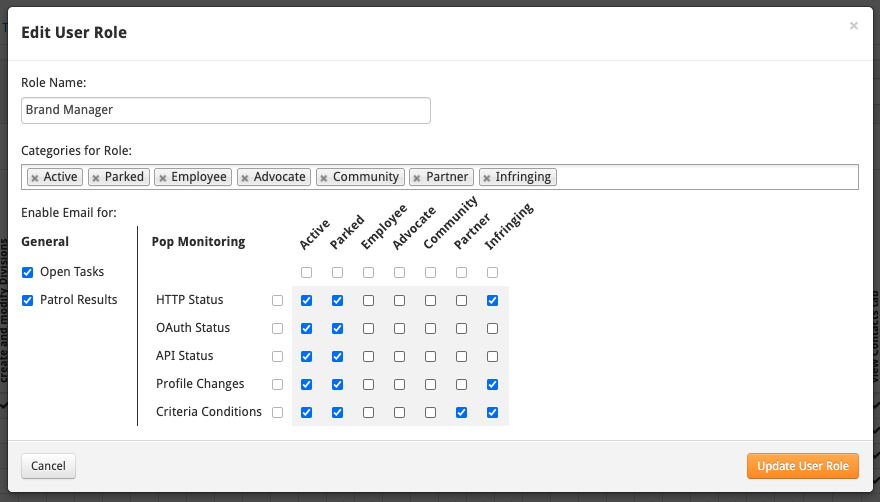Image resolution: width=880 pixels, height=502 pixels.
Task: Remove the Parked category tag
Action: pyautogui.click(x=96, y=177)
